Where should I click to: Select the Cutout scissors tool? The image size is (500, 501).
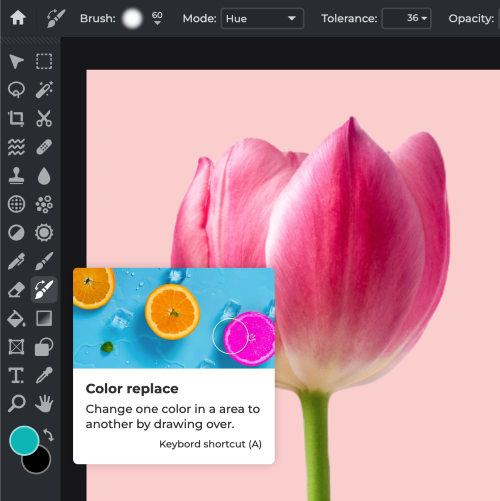44,118
